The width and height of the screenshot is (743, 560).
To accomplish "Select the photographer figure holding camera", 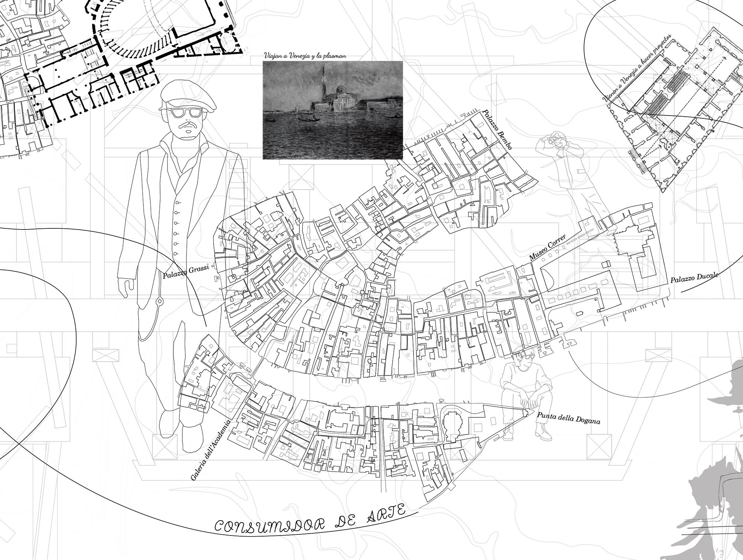I will (570, 171).
